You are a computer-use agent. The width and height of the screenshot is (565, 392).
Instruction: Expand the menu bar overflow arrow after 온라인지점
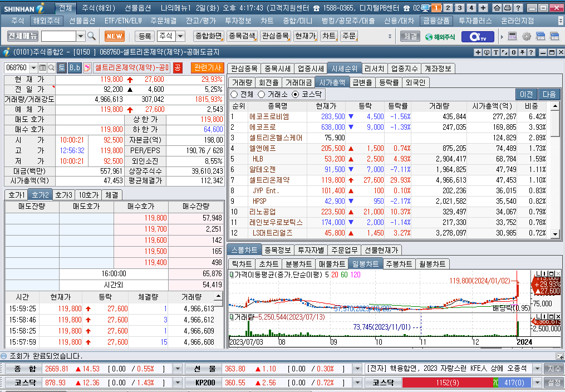pos(561,21)
